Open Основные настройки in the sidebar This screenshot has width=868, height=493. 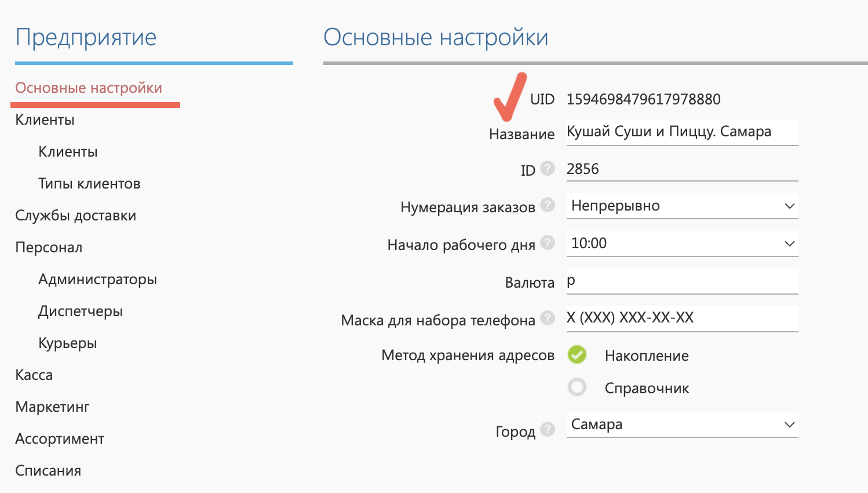tap(89, 88)
